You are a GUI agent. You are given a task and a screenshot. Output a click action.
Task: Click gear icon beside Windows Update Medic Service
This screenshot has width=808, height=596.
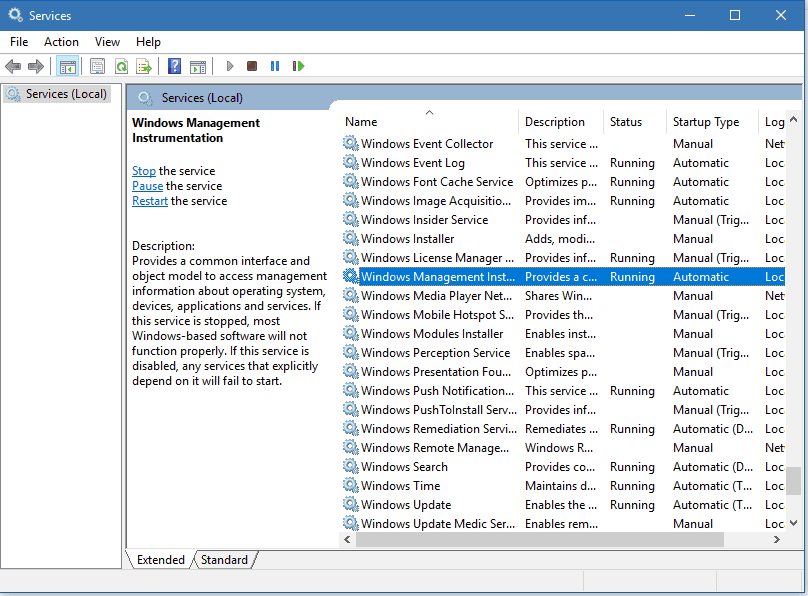click(x=350, y=523)
